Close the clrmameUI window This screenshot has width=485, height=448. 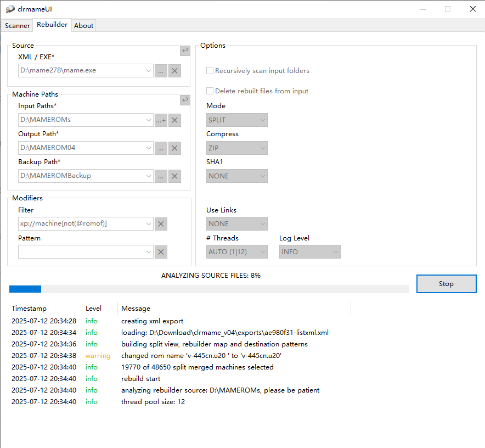[x=472, y=9]
